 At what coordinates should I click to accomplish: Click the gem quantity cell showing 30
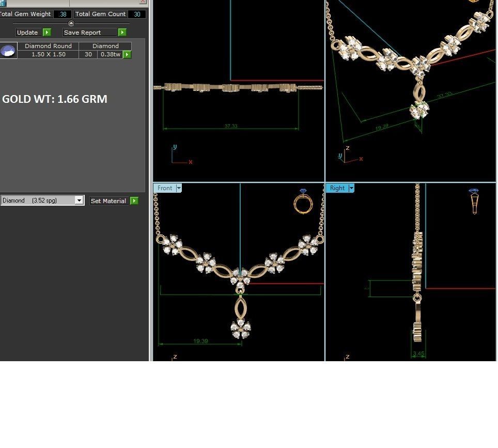pos(88,54)
